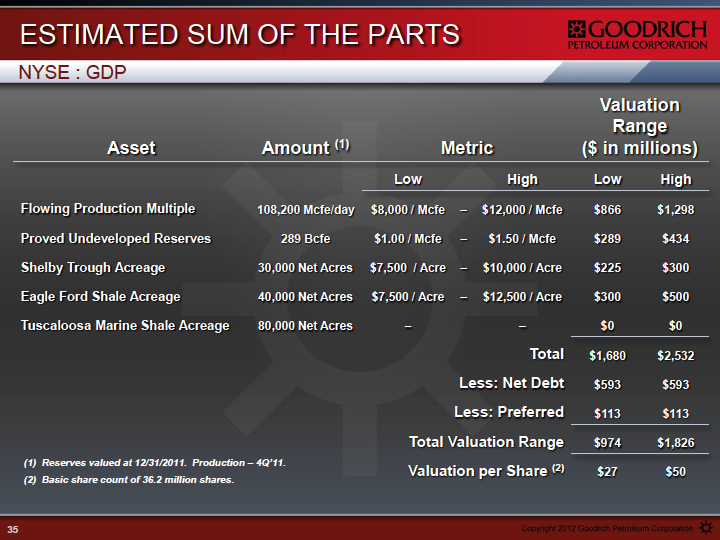Click the Goodrich Petroleum logo emblem
This screenshot has width=720, height=540.
tap(576, 29)
